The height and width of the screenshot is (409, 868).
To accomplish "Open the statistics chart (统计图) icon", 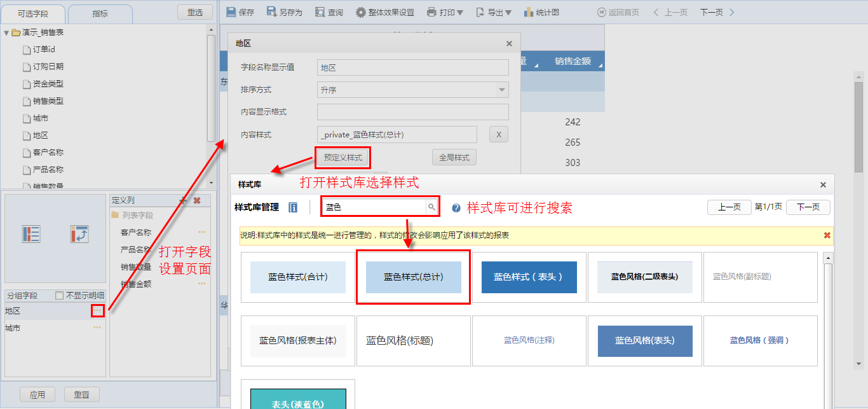I will tap(529, 12).
